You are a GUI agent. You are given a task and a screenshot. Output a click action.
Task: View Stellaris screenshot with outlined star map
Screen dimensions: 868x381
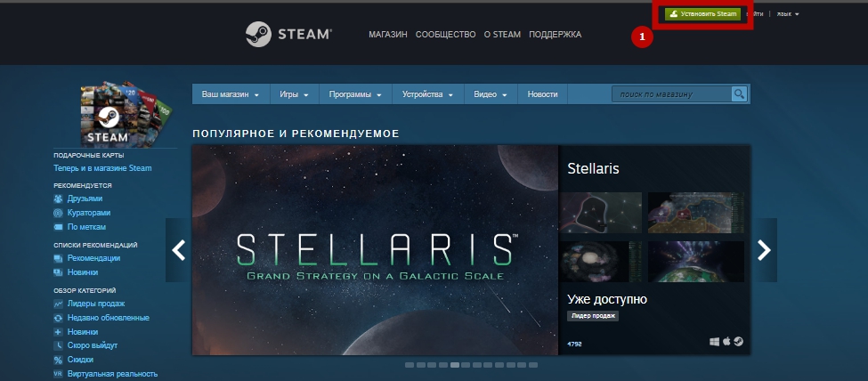601,213
